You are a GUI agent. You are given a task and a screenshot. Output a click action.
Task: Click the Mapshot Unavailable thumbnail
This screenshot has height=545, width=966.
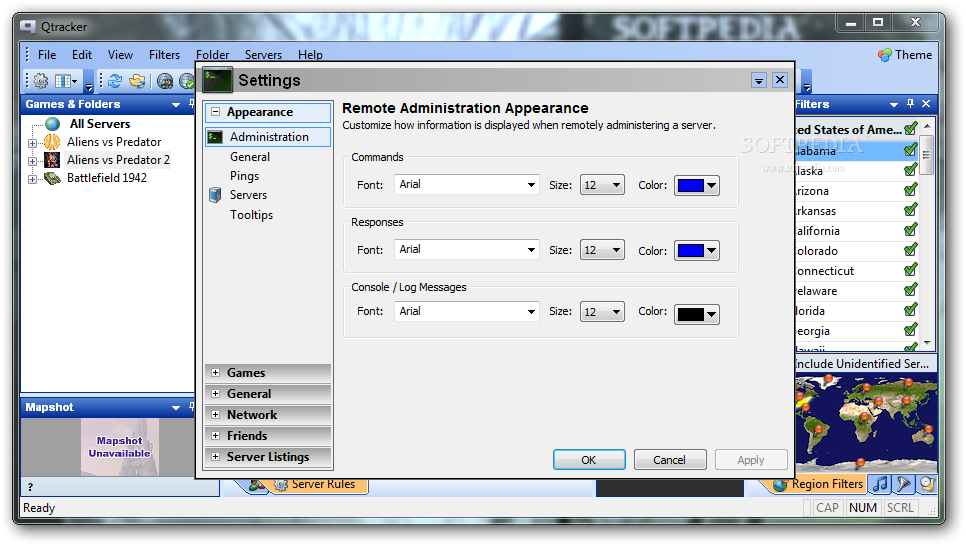pos(120,447)
